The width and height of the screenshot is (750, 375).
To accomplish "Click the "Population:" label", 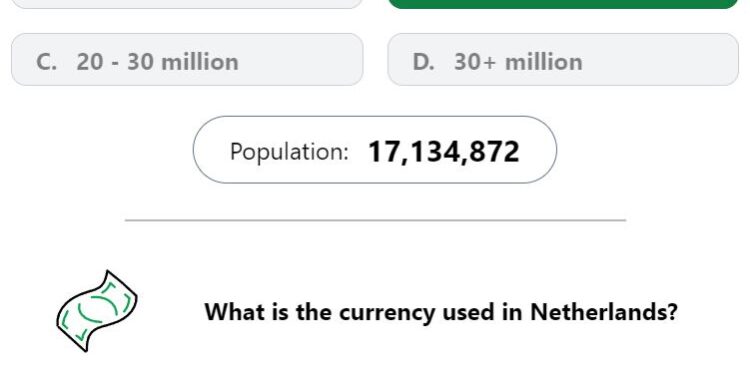I will [x=289, y=152].
